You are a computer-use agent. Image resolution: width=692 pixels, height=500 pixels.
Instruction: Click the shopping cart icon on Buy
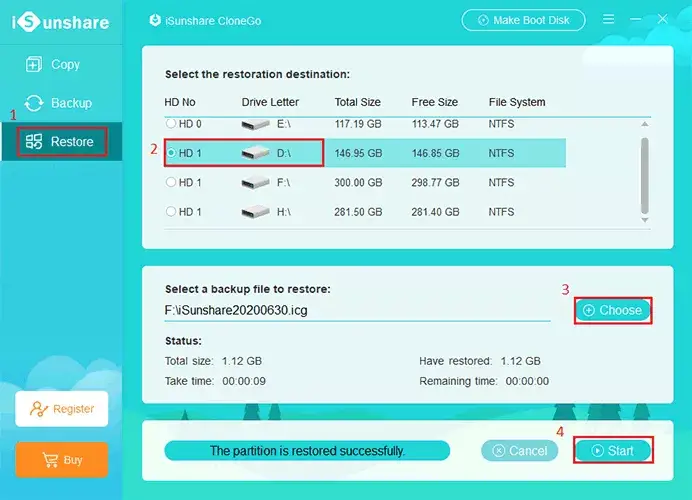50,460
